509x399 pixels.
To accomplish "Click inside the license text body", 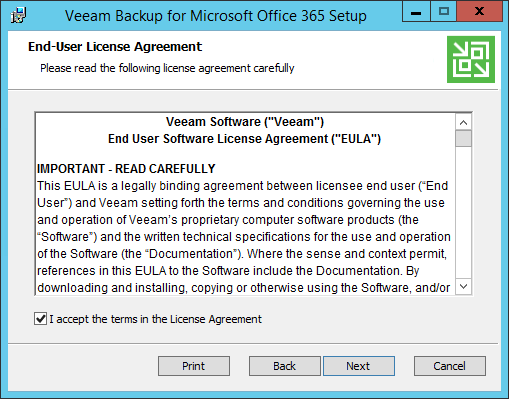I will (x=244, y=237).
